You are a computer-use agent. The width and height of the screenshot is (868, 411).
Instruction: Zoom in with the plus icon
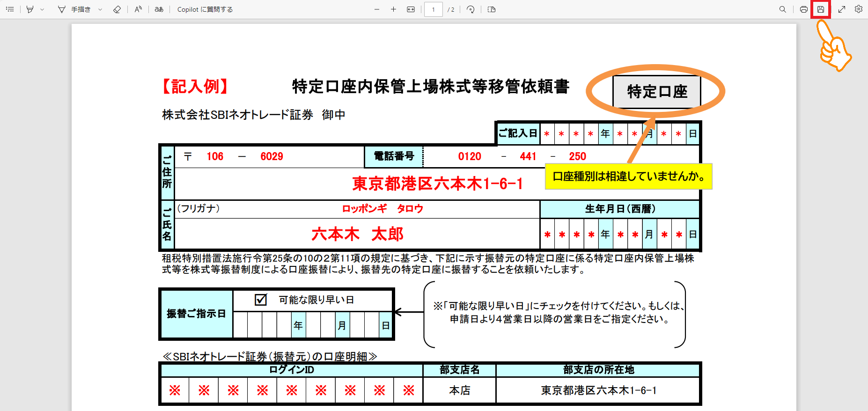[394, 9]
